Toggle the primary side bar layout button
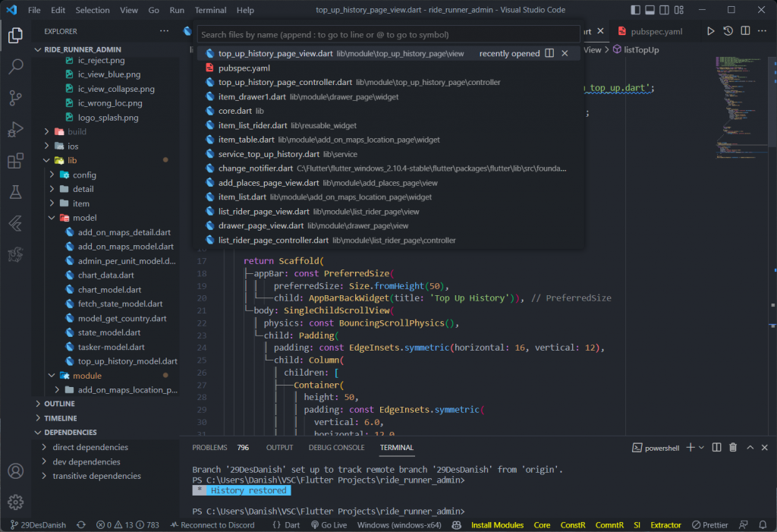 click(637, 11)
